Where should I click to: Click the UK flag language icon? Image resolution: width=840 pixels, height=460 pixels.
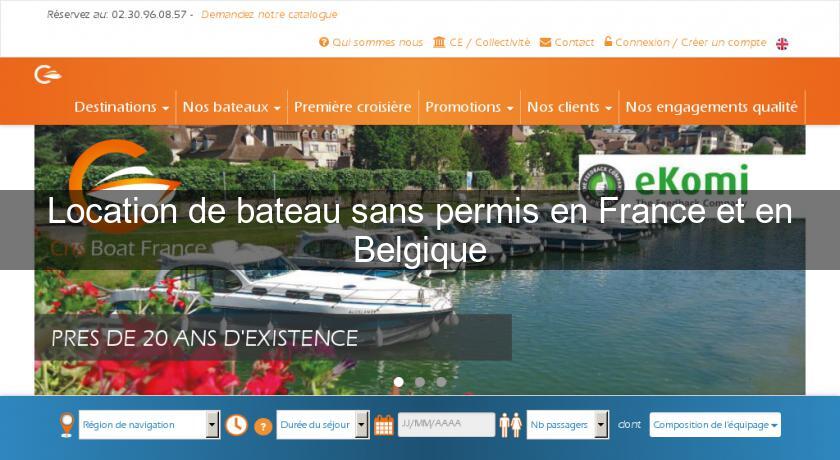[782, 44]
